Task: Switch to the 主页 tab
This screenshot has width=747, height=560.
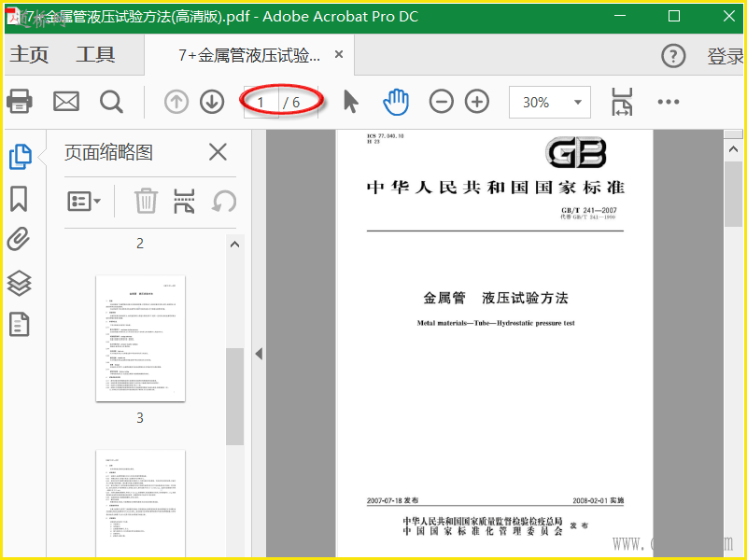Action: coord(29,54)
